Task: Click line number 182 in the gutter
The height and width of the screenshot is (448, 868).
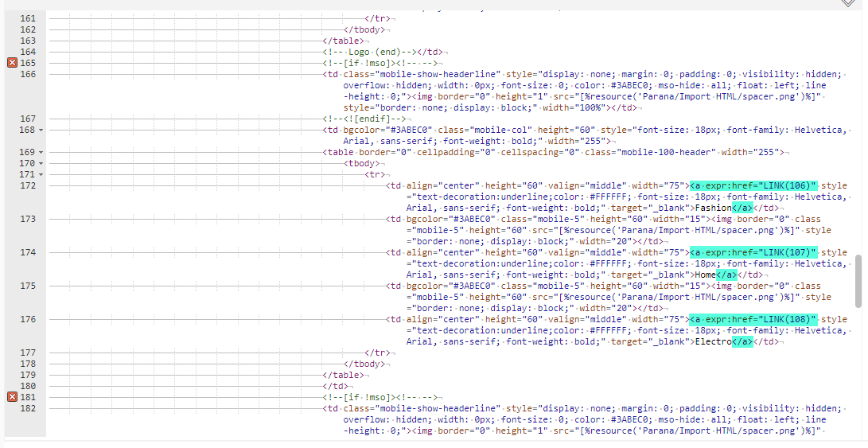Action: pyautogui.click(x=28, y=408)
